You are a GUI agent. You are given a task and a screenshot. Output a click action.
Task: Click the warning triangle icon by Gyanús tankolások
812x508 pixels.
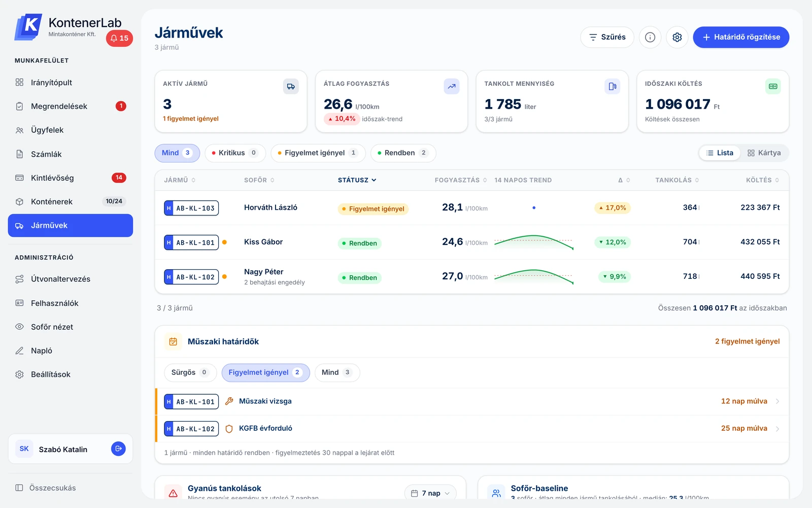[x=173, y=493]
